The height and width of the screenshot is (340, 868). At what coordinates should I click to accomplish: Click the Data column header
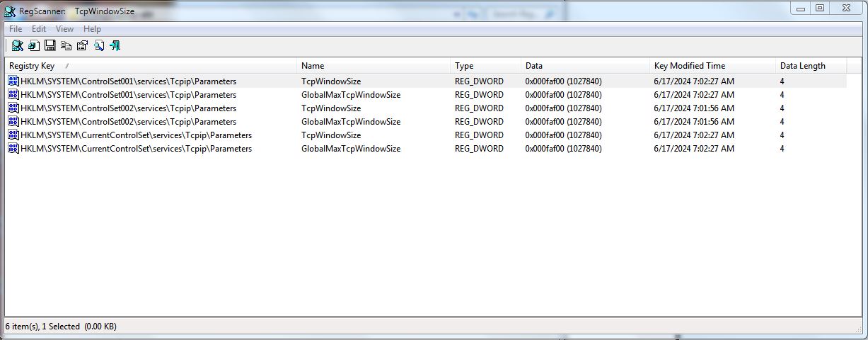tap(533, 66)
